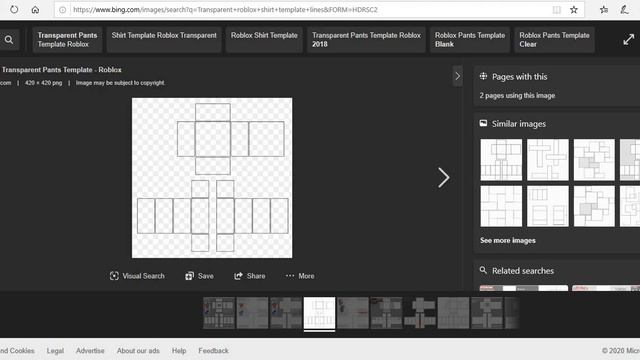Go to browser home page icon

pyautogui.click(x=36, y=9)
